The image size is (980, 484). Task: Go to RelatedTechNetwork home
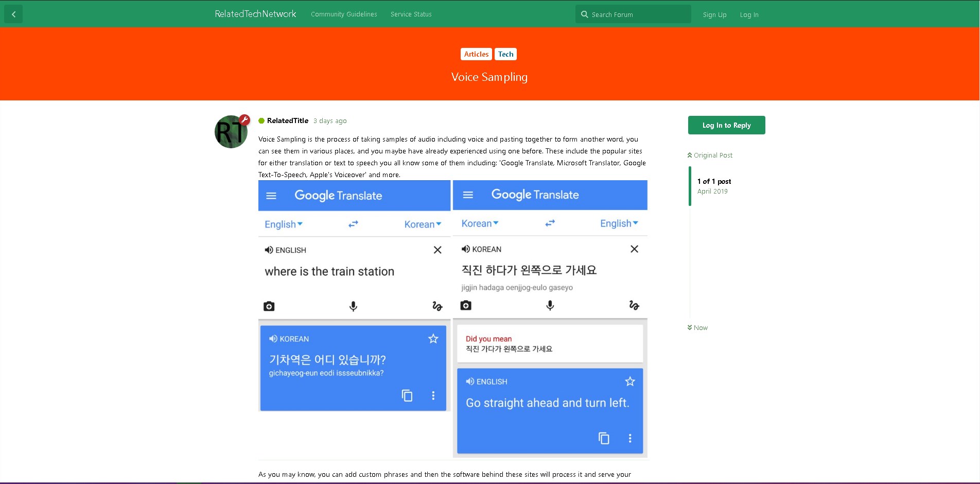coord(256,14)
